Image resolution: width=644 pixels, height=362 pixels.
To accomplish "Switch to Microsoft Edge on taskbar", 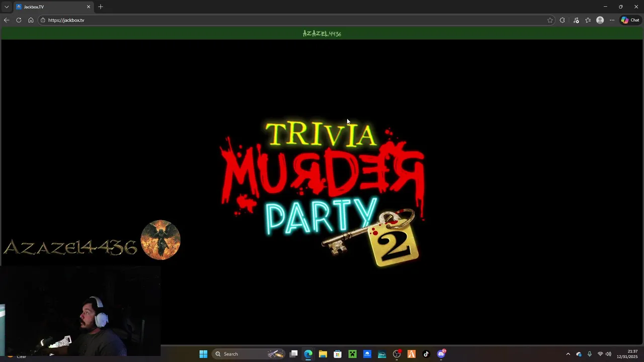I will point(308,354).
